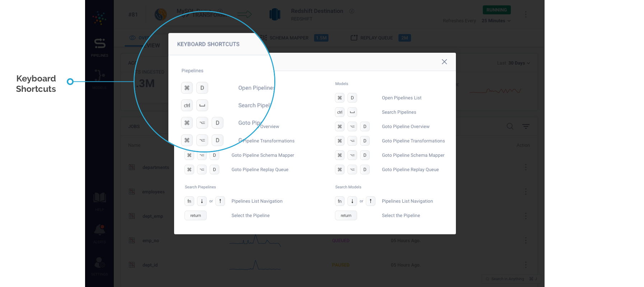Search jobs using magnifier icon
644x287 pixels.
(x=510, y=126)
